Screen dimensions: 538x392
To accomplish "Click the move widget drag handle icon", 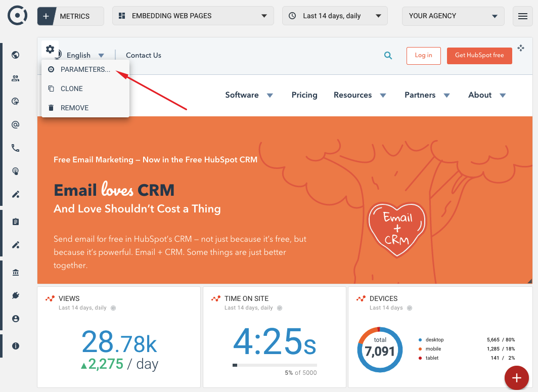I will coord(521,48).
